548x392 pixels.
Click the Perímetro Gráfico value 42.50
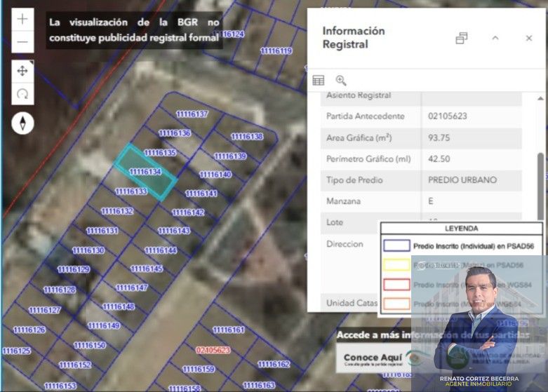[439, 159]
